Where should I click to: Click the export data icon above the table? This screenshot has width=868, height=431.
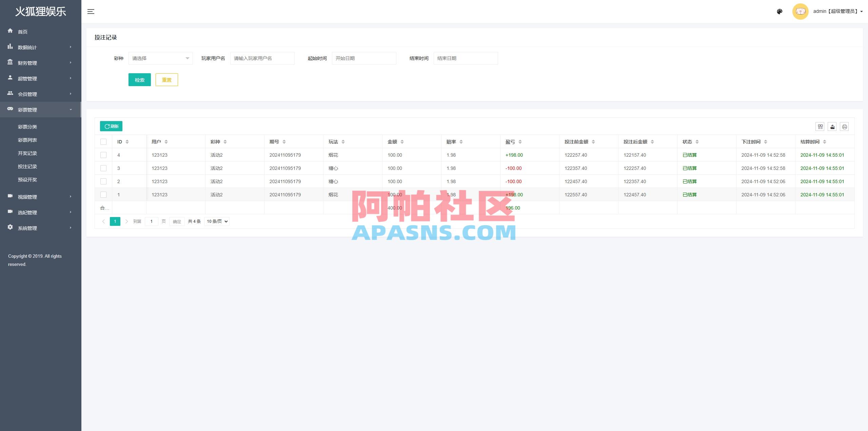(832, 126)
